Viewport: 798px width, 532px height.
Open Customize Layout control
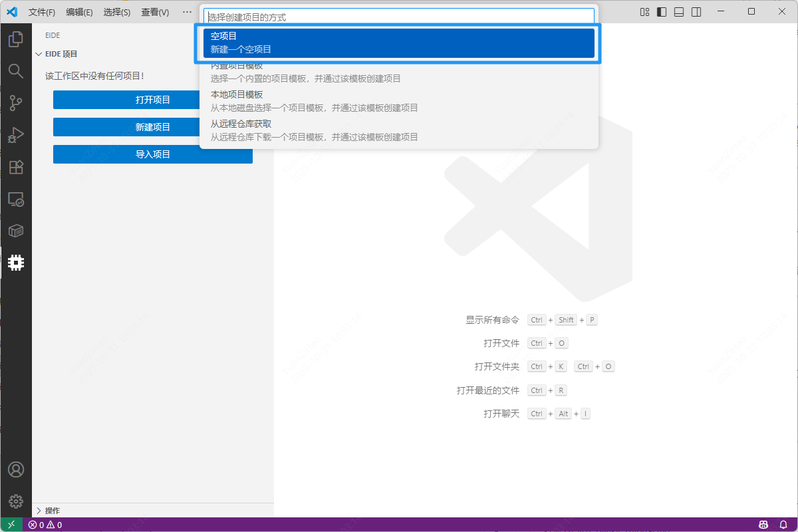pos(644,11)
